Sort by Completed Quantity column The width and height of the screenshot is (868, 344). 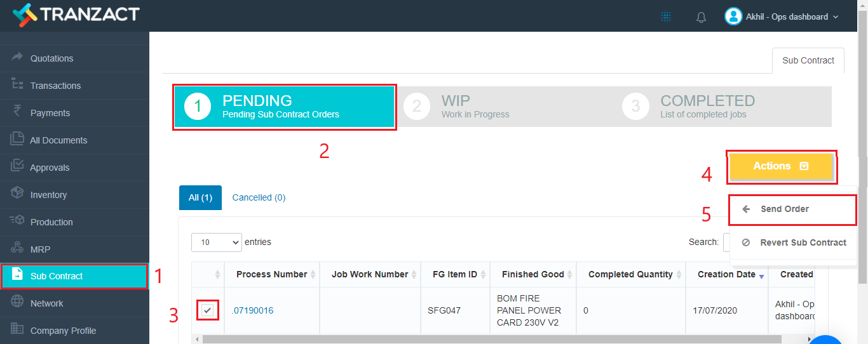(631, 274)
